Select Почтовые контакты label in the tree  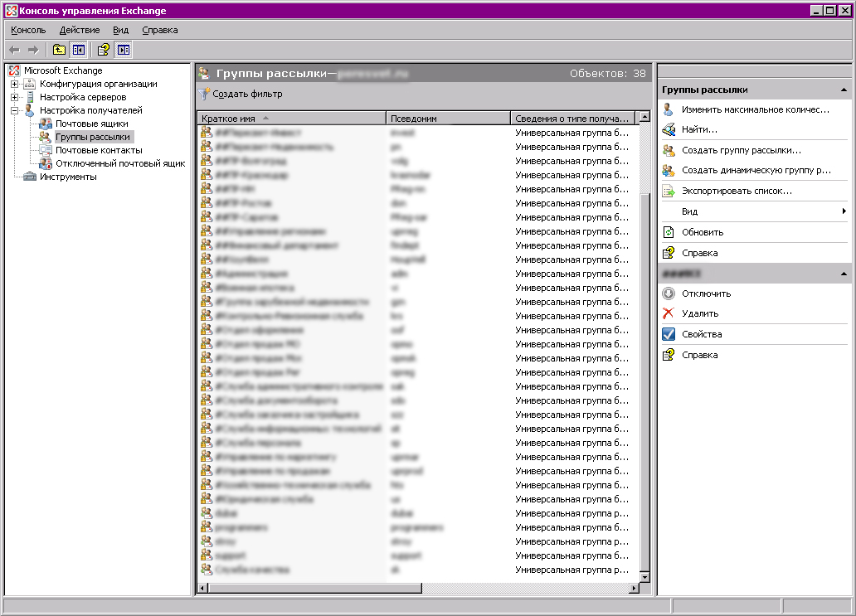[x=99, y=150]
